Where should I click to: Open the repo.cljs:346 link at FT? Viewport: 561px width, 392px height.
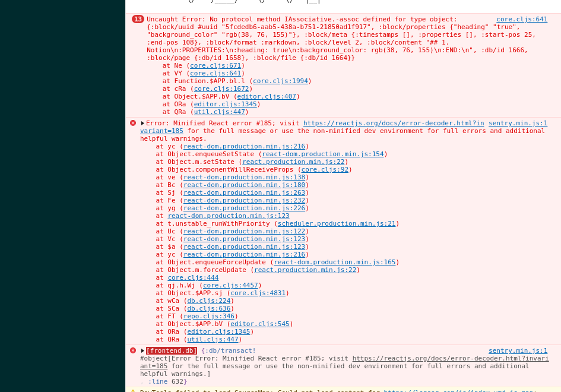209,316
